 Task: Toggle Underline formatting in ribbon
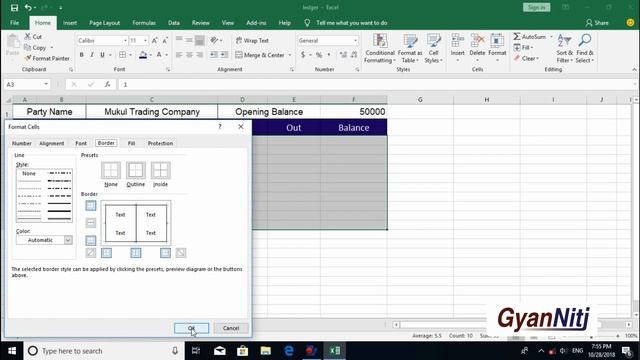(x=102, y=55)
